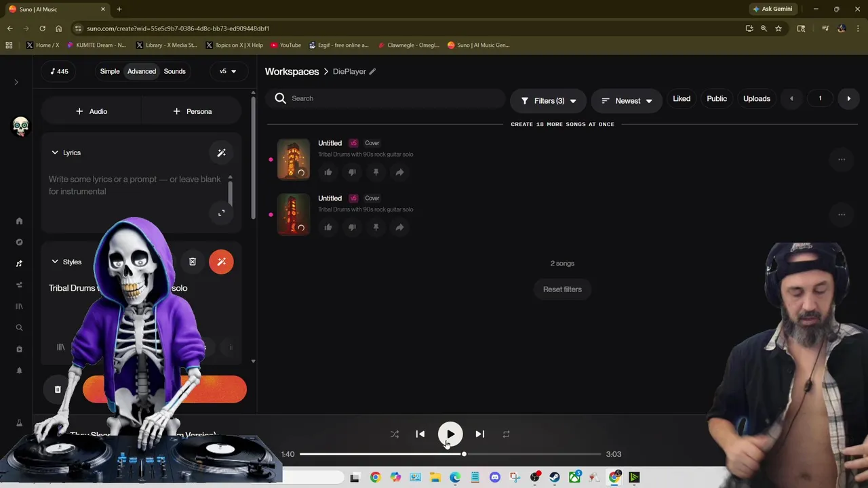The width and height of the screenshot is (868, 488).
Task: Like the first Untitled song
Action: 328,172
